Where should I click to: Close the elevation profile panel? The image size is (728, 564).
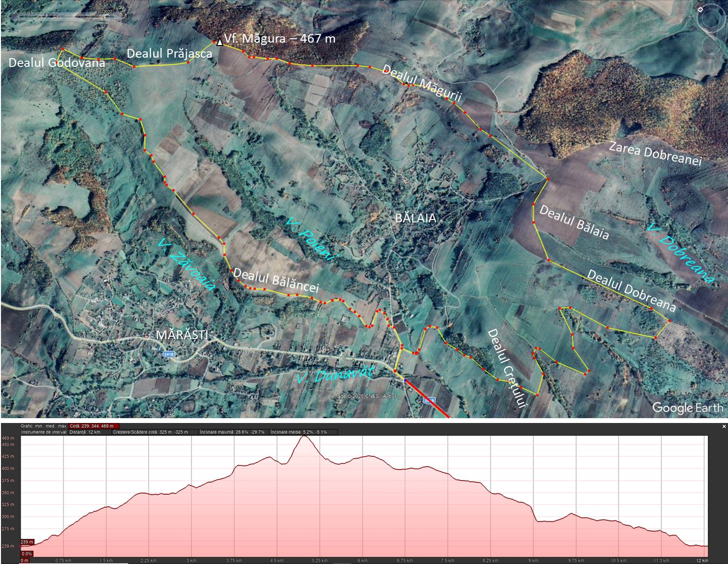[724, 426]
